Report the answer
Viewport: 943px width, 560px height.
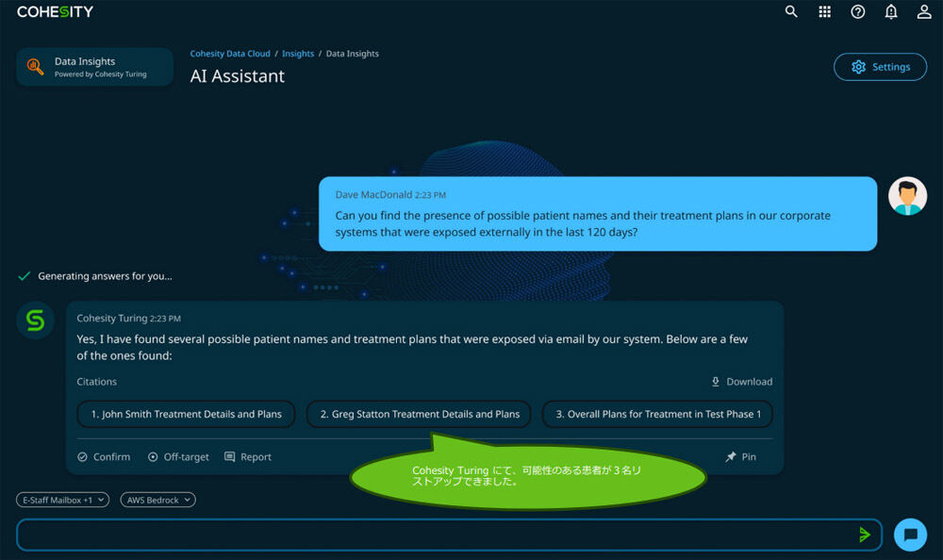[248, 456]
